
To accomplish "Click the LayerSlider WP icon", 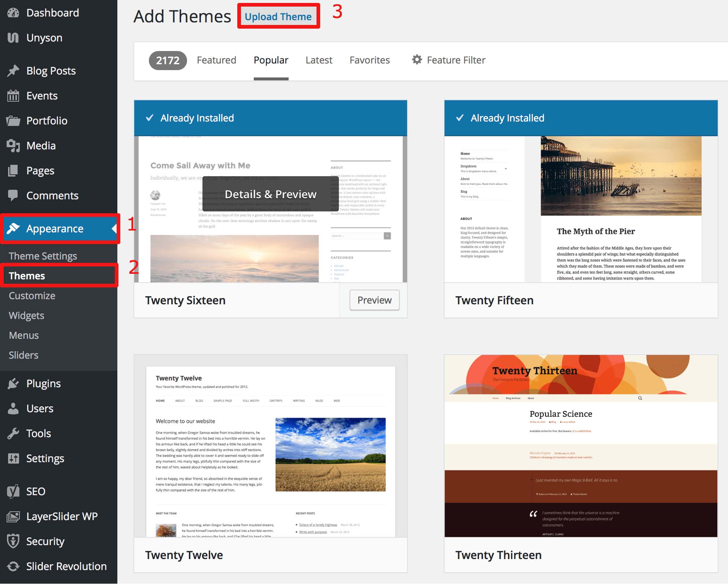I will (x=13, y=516).
